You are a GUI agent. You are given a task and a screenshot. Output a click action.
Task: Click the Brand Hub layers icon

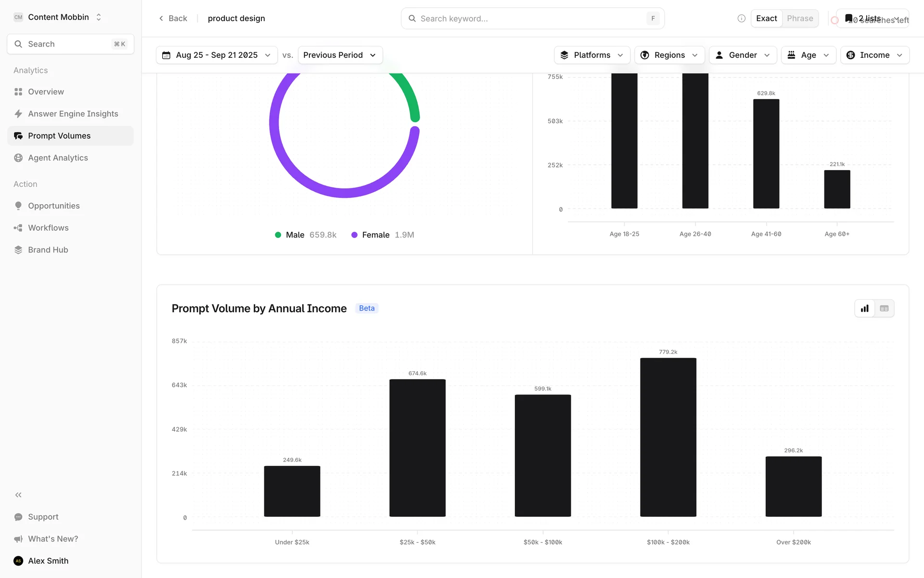coord(18,250)
